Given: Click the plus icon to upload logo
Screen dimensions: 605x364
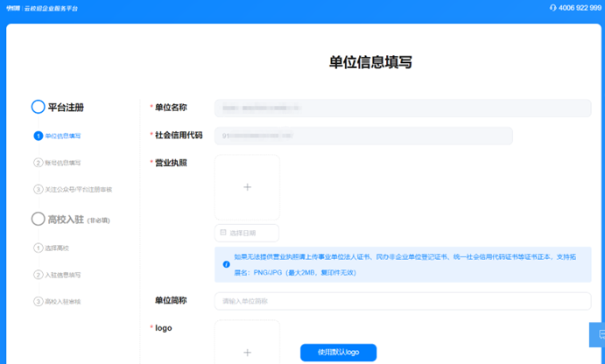Looking at the screenshot, I should coord(247,352).
